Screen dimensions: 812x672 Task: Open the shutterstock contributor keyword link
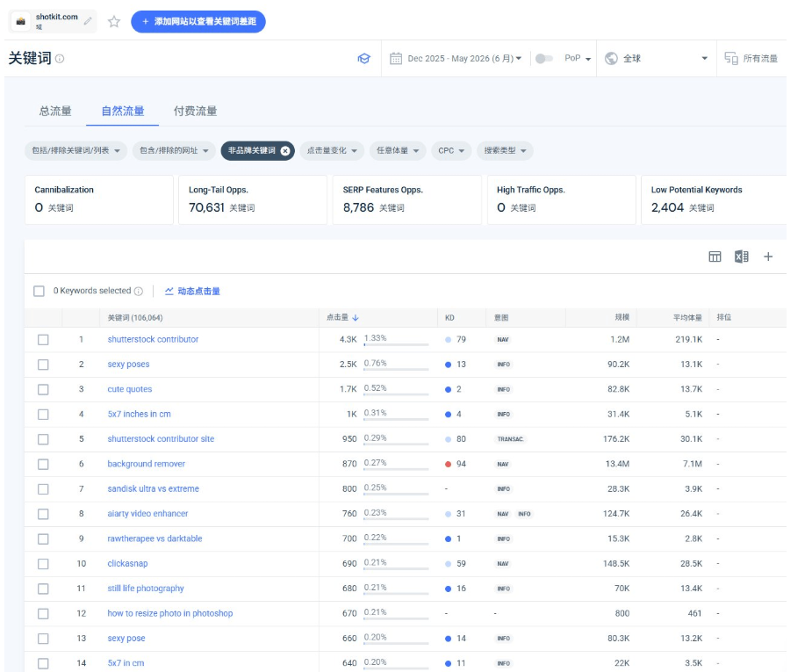(153, 339)
